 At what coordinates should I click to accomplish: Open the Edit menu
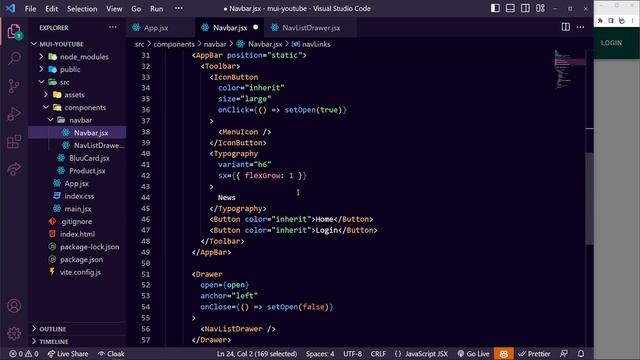pyautogui.click(x=51, y=9)
